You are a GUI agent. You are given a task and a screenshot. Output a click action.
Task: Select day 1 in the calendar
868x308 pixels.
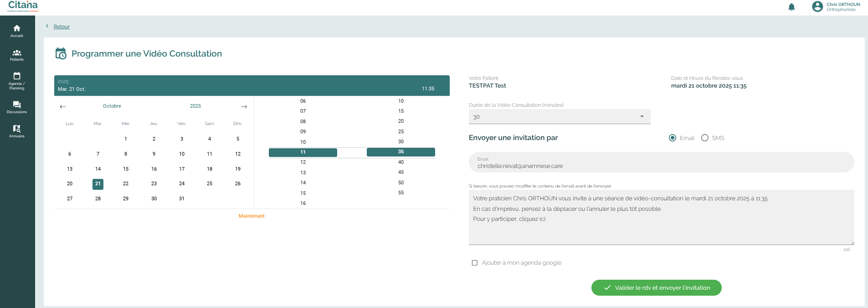pos(126,139)
